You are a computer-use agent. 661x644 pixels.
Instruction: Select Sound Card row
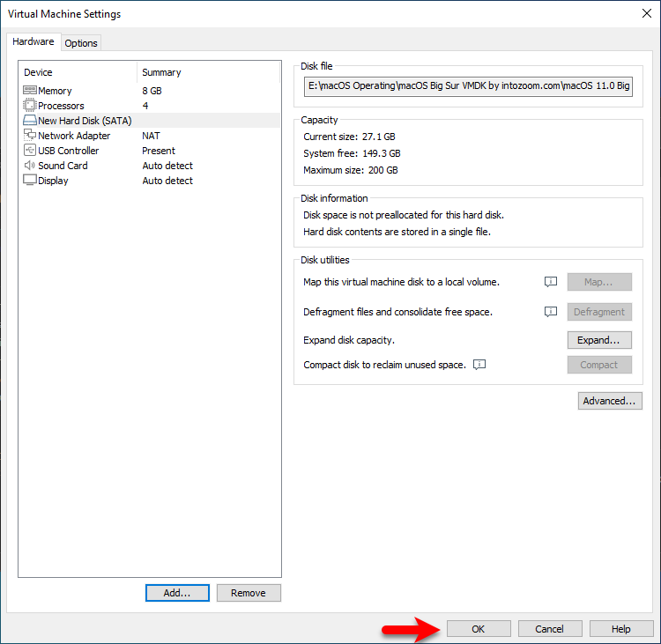coord(150,166)
